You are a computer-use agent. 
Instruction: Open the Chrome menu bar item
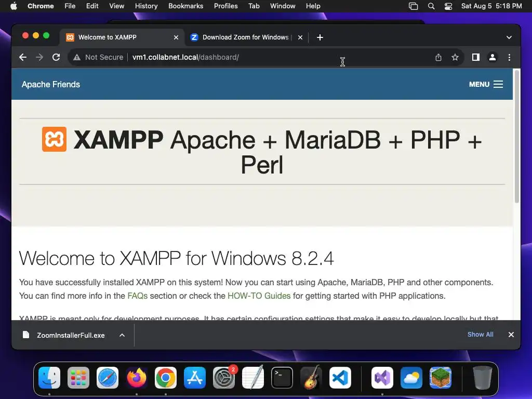click(x=41, y=6)
